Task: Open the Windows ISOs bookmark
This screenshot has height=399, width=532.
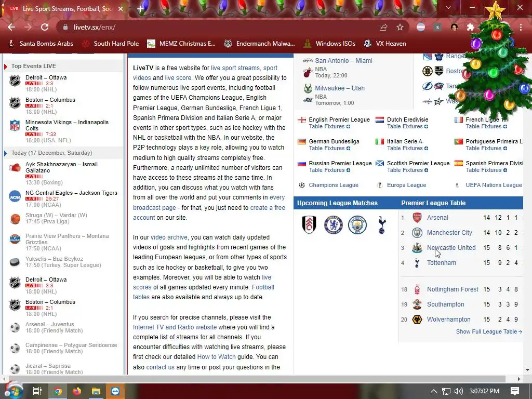Action: 330,44
